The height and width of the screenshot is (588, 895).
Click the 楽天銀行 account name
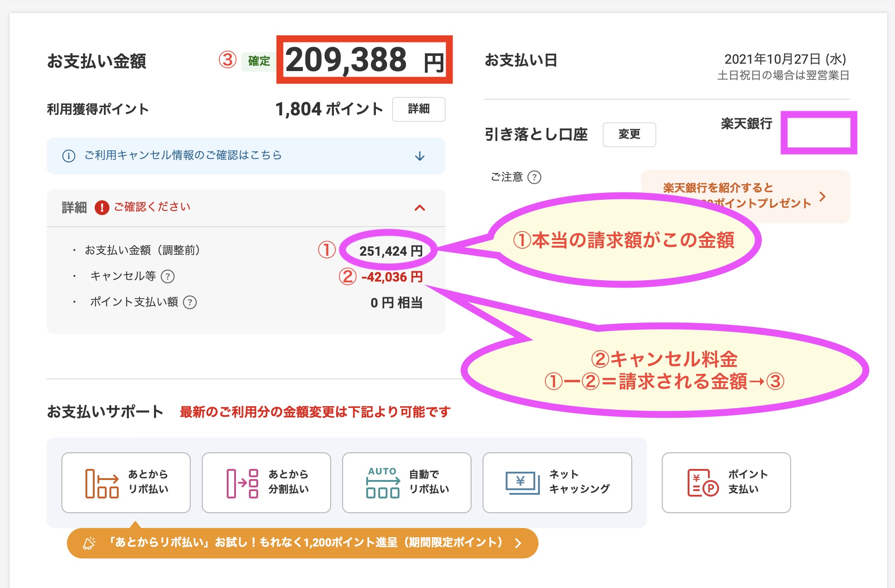746,124
